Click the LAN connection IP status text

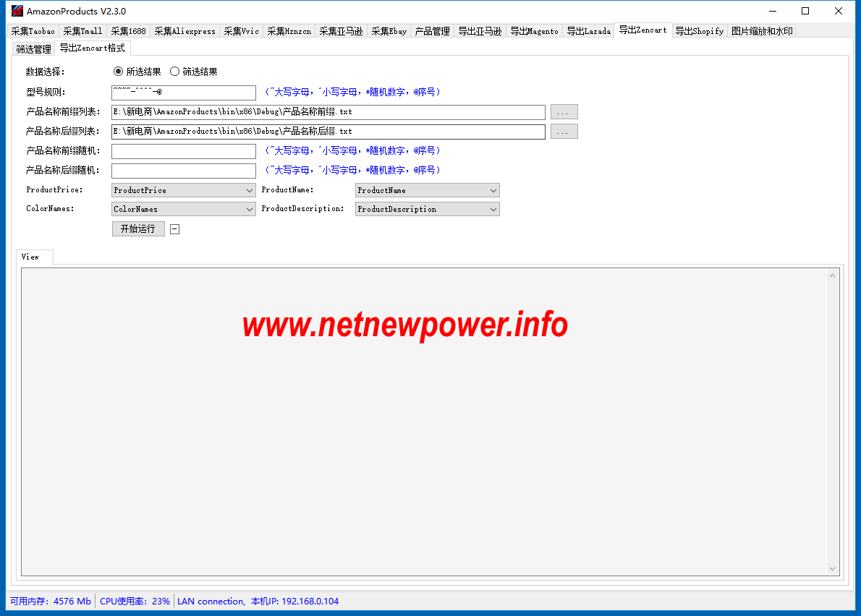pos(258,602)
